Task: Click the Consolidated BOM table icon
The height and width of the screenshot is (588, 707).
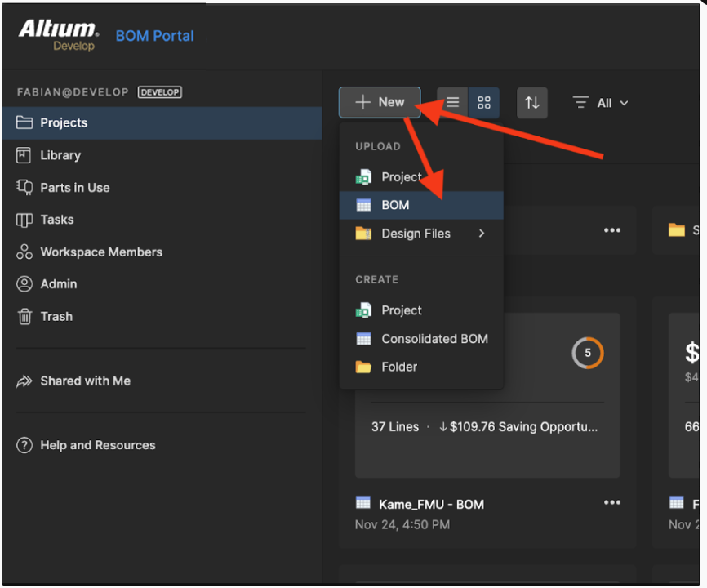Action: click(x=363, y=339)
